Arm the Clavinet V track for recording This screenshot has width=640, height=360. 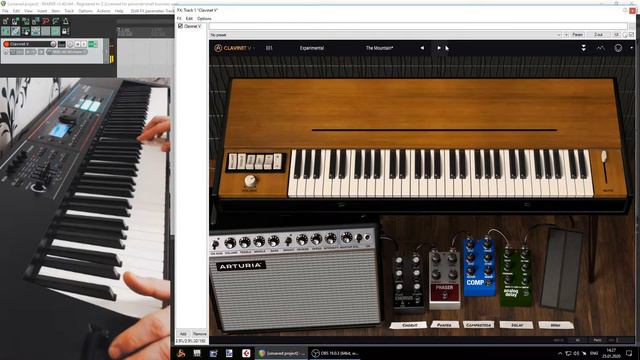click(x=6, y=44)
